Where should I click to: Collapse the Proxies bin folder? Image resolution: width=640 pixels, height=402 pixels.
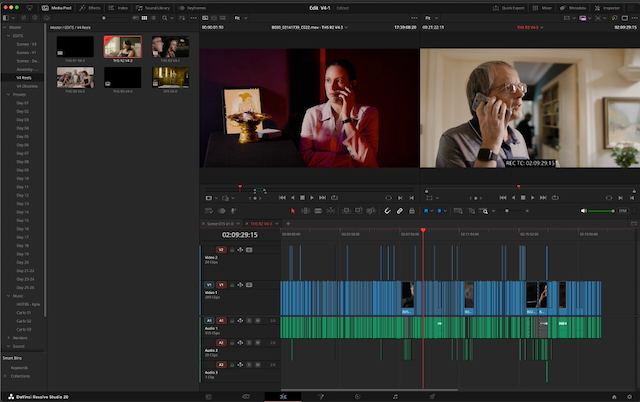[x=9, y=95]
